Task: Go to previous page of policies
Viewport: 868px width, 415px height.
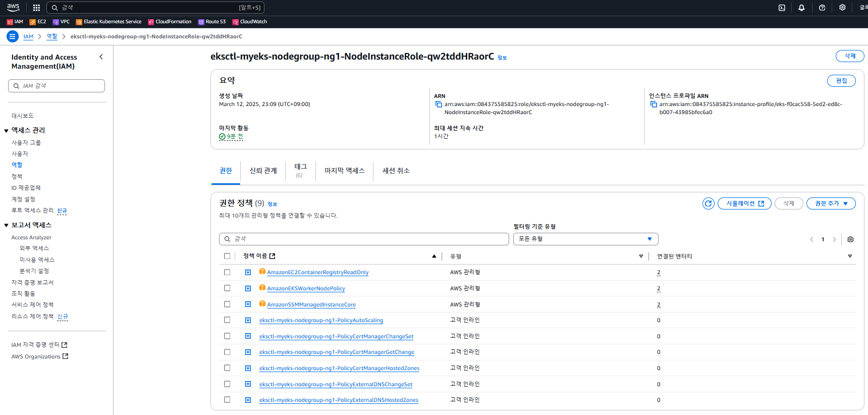Action: coord(811,239)
